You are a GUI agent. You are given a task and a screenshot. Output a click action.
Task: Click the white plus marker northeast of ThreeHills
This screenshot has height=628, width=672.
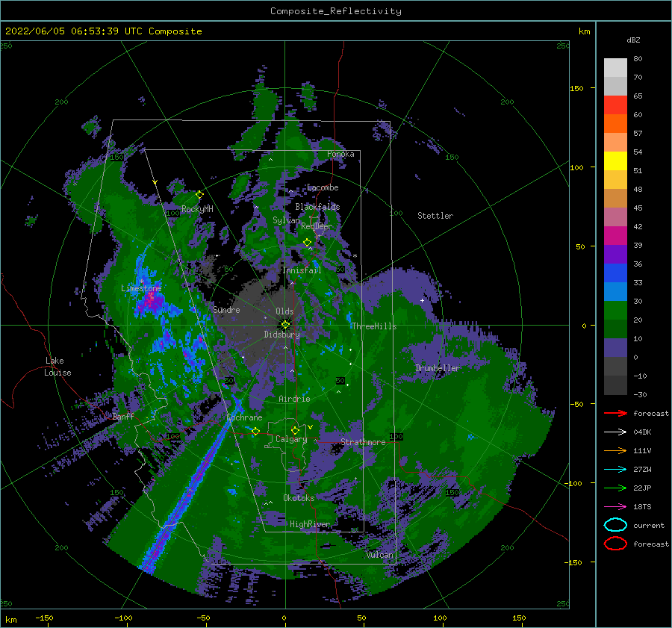(422, 300)
